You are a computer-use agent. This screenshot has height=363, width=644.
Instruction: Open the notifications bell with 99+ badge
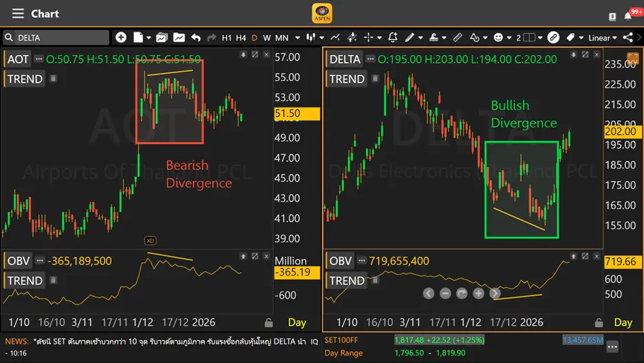[x=628, y=15]
